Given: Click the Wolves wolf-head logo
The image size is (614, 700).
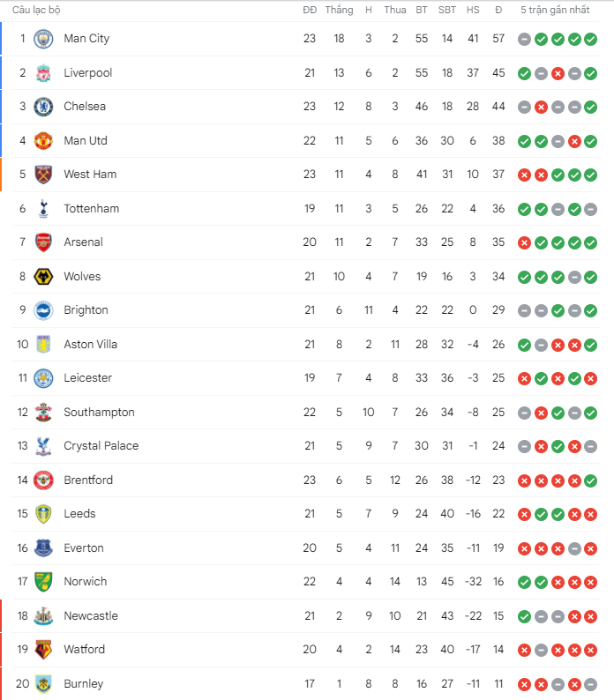Looking at the screenshot, I should click(x=43, y=277).
